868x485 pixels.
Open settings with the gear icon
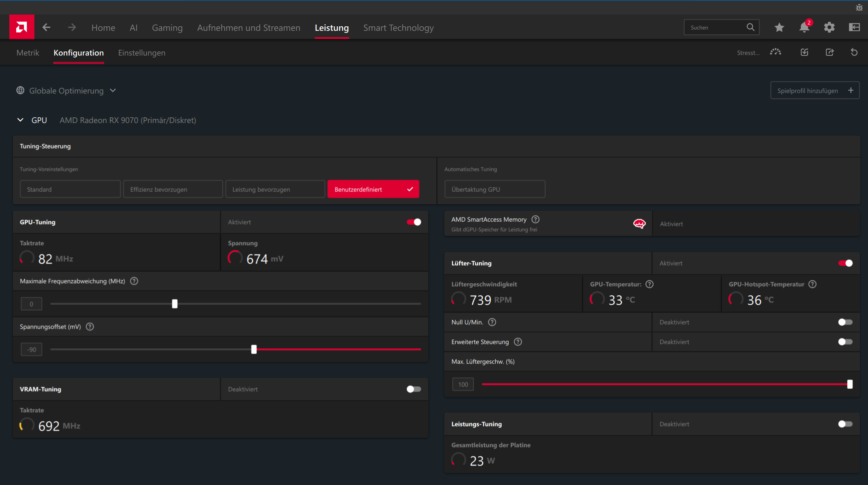[829, 28]
